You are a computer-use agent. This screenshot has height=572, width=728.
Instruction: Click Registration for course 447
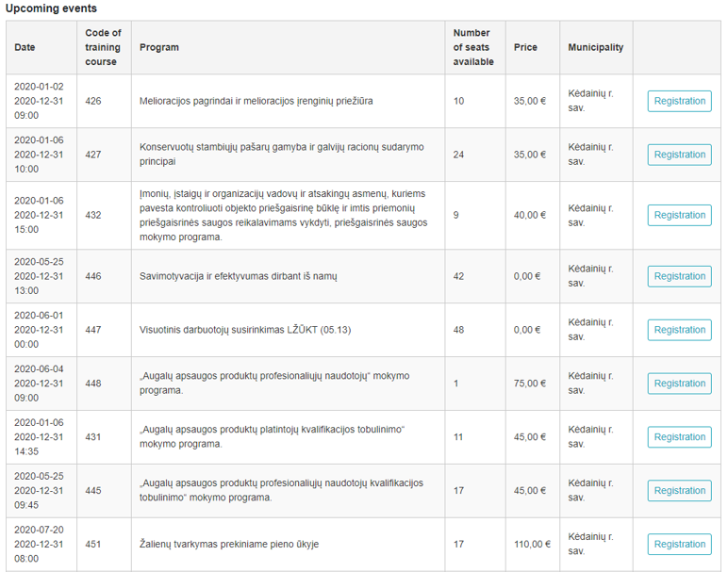pos(679,330)
